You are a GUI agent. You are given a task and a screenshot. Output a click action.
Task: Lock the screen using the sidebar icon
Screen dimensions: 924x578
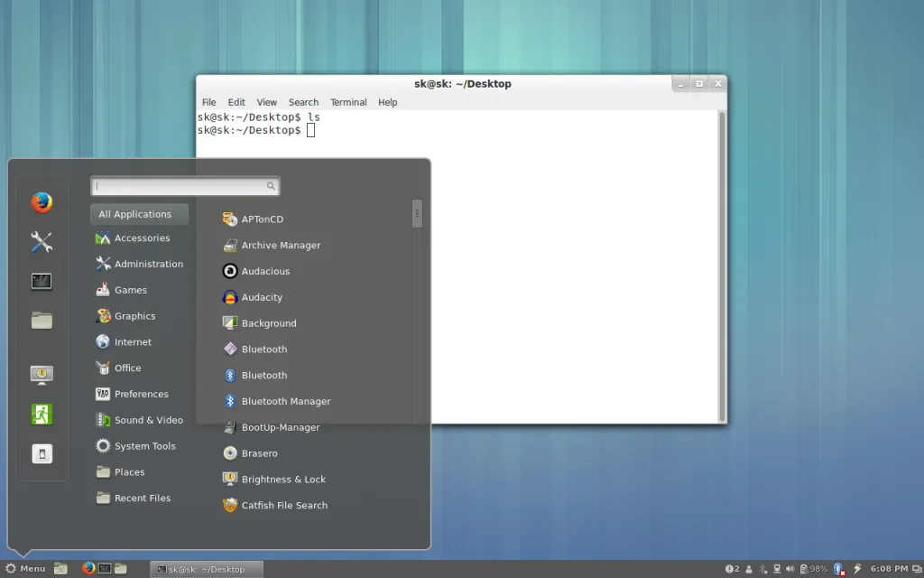40,374
